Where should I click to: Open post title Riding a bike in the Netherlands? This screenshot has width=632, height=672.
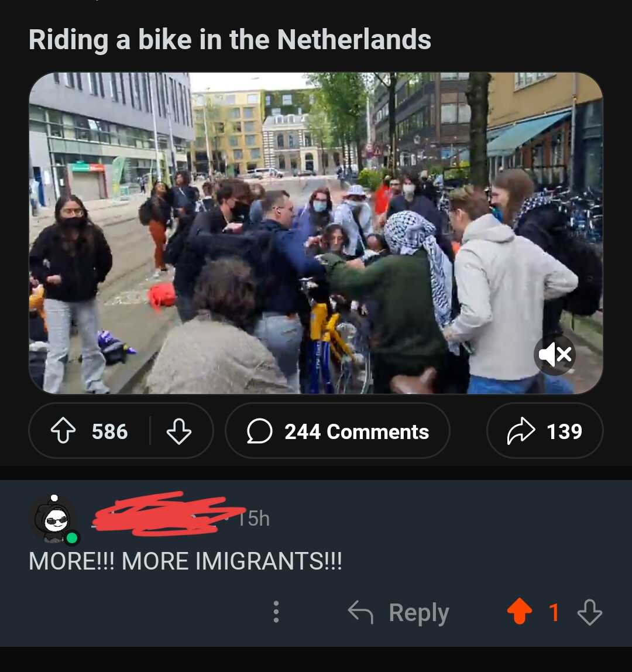tap(229, 39)
